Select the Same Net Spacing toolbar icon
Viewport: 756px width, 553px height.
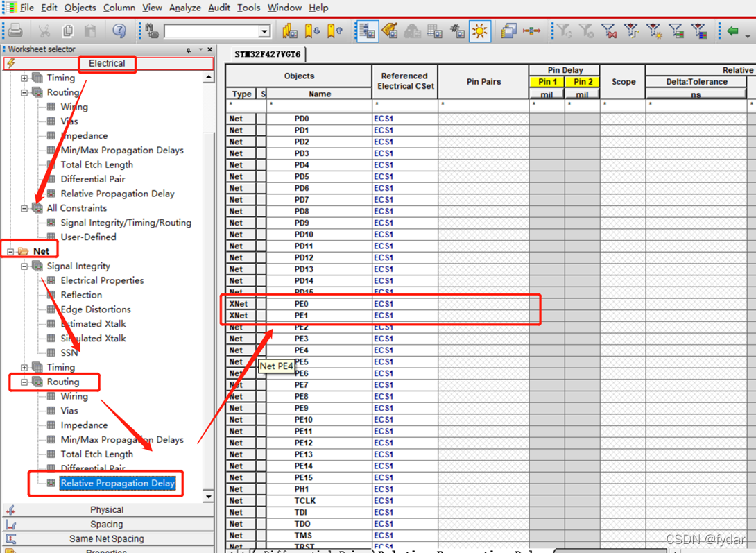click(435, 31)
